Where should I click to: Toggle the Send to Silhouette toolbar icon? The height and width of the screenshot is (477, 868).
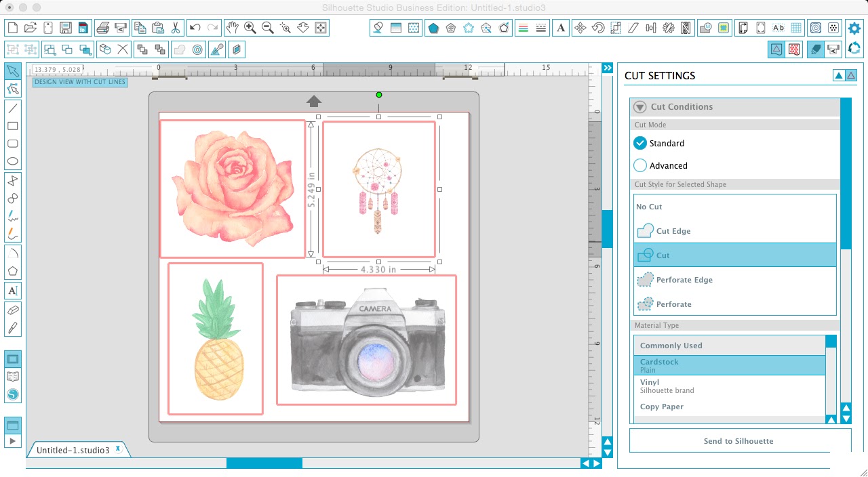pos(833,49)
